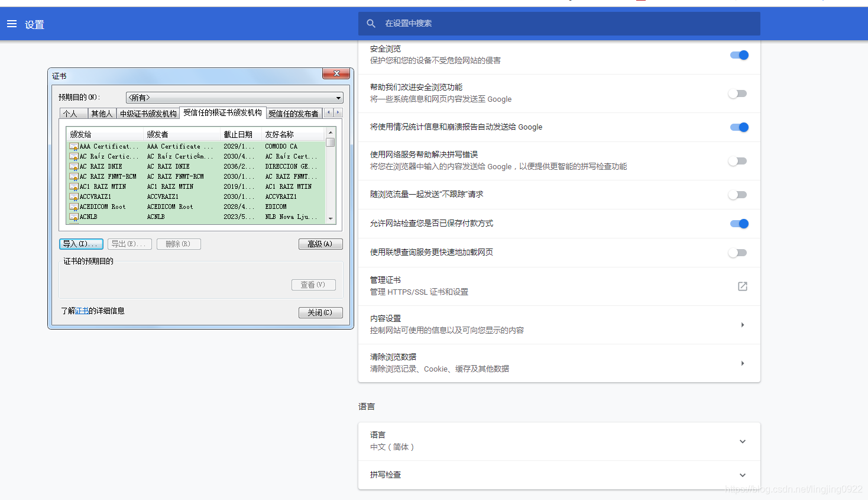
Task: Open 清除浏览数据 via its arrow
Action: [x=743, y=363]
